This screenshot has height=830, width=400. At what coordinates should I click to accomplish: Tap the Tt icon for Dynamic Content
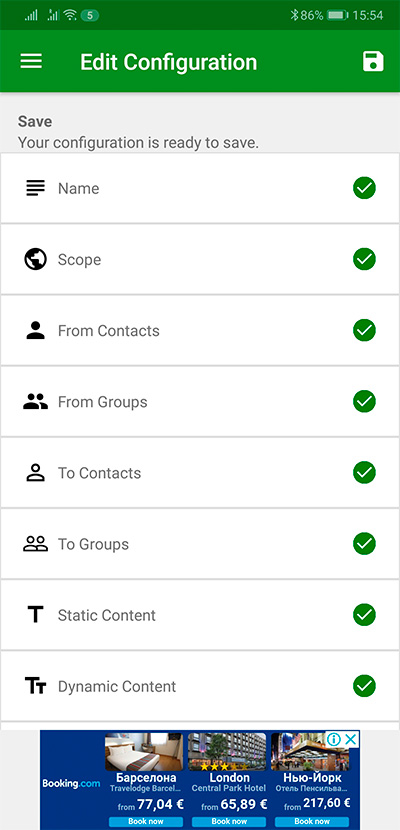coord(35,686)
